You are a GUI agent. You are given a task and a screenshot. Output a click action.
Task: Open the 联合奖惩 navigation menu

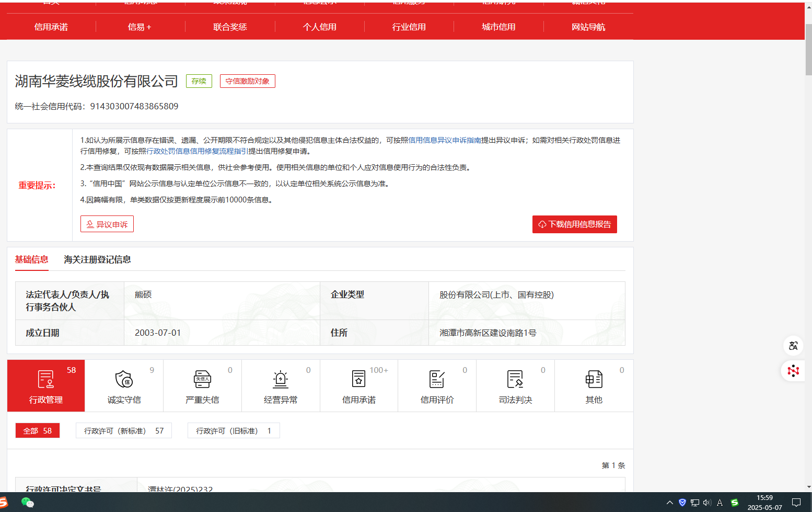pyautogui.click(x=230, y=27)
